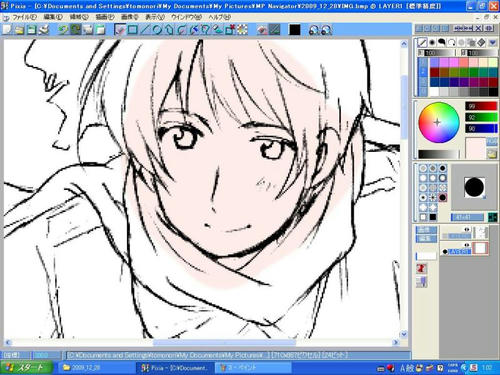Select the straight line drawing tool

(x=144, y=30)
